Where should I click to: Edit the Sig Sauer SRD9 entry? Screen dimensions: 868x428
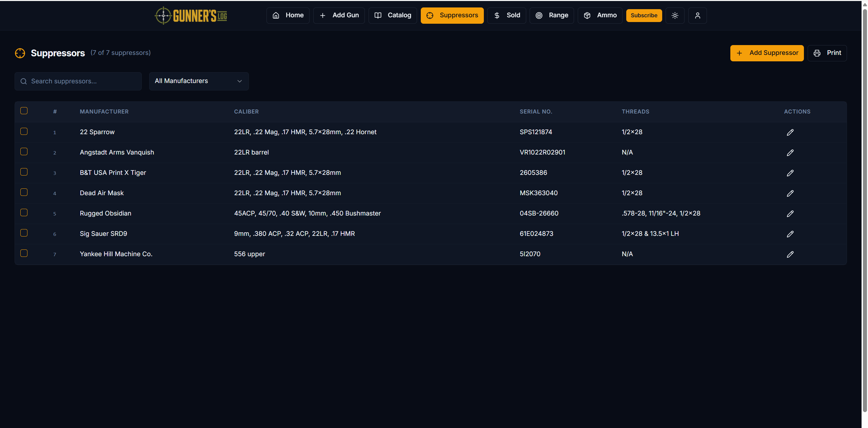coord(790,234)
